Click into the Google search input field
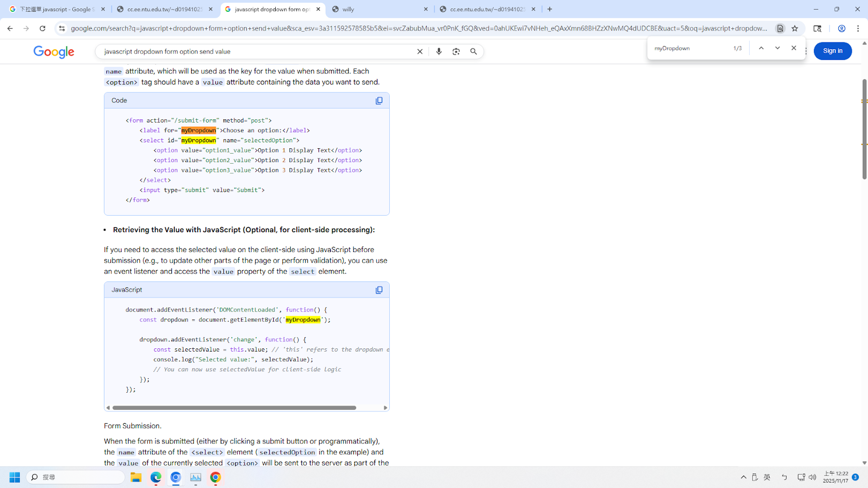Screen dimensions: 868x488 257,51
